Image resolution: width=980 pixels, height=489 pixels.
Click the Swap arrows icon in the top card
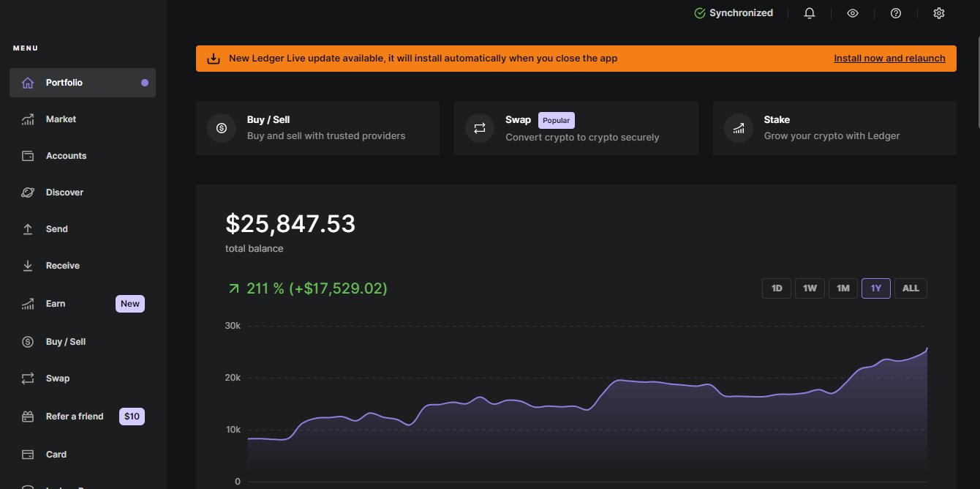(x=480, y=128)
